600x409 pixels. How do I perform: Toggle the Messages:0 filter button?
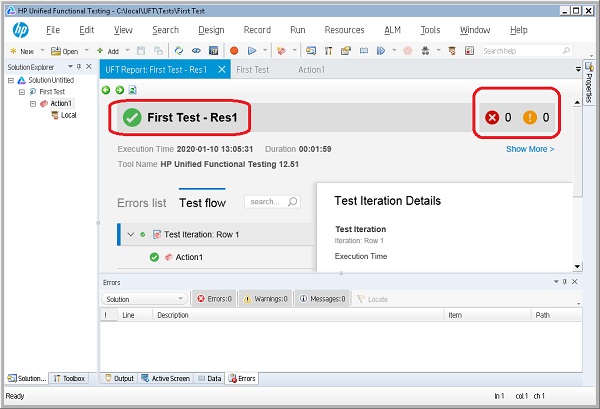pyautogui.click(x=322, y=299)
